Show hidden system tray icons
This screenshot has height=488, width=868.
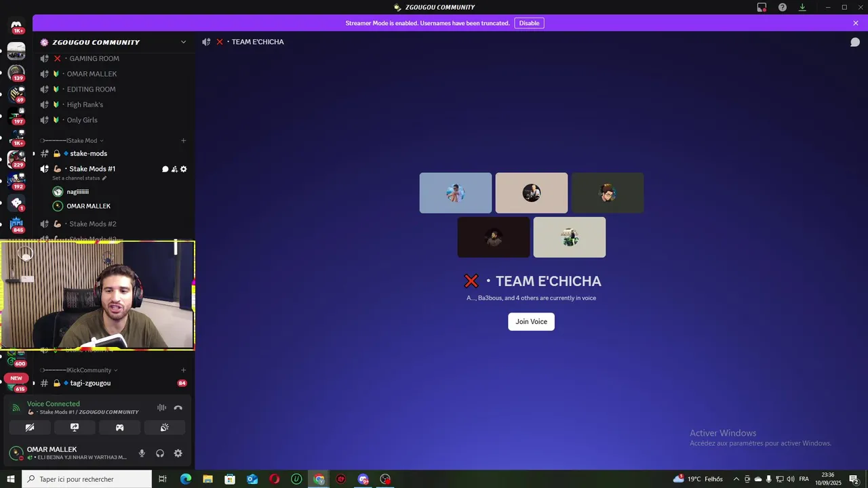click(736, 479)
